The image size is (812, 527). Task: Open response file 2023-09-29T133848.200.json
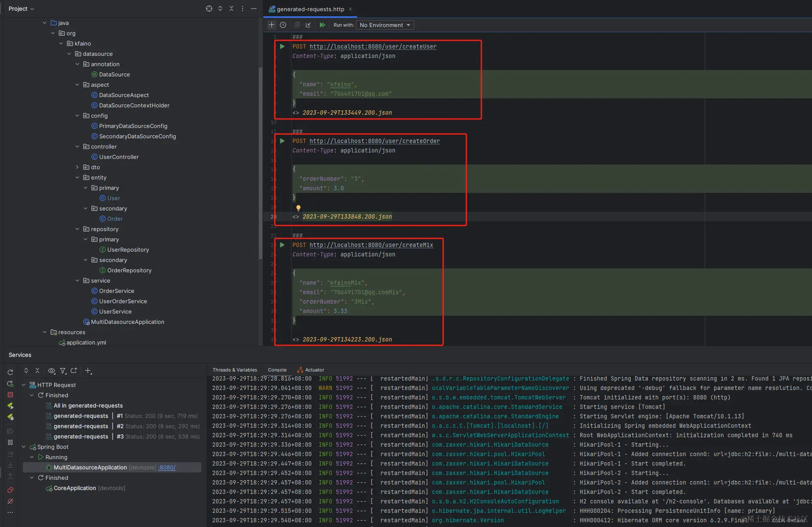pyautogui.click(x=347, y=216)
